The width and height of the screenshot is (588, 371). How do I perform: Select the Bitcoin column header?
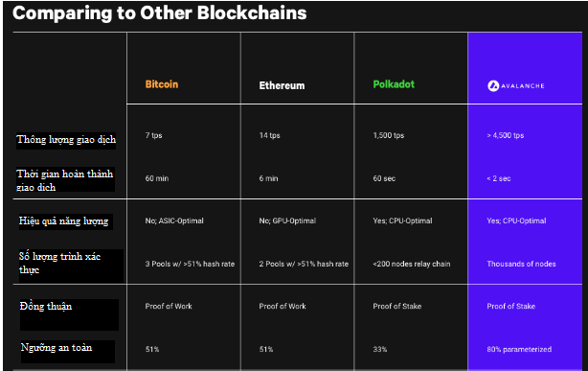click(162, 84)
